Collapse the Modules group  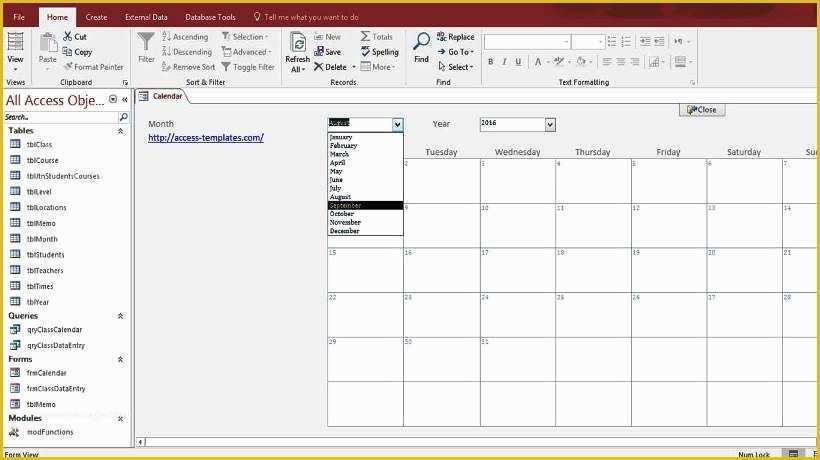pos(120,418)
